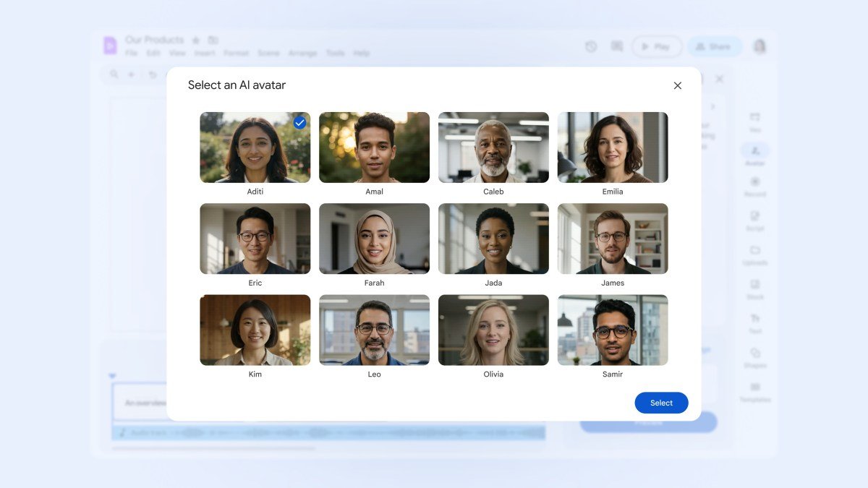Choose the Caleb avatar

point(493,147)
